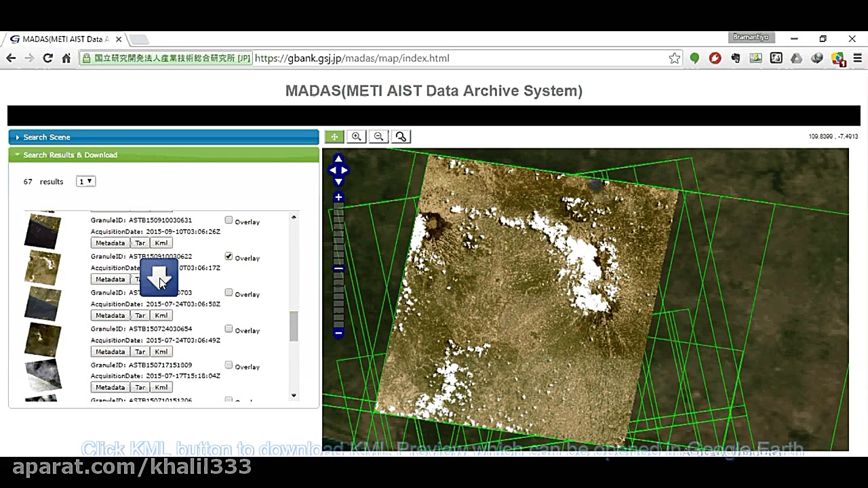Click the plus on the map zoom slider
Screen dimensions: 868x488
pyautogui.click(x=338, y=197)
